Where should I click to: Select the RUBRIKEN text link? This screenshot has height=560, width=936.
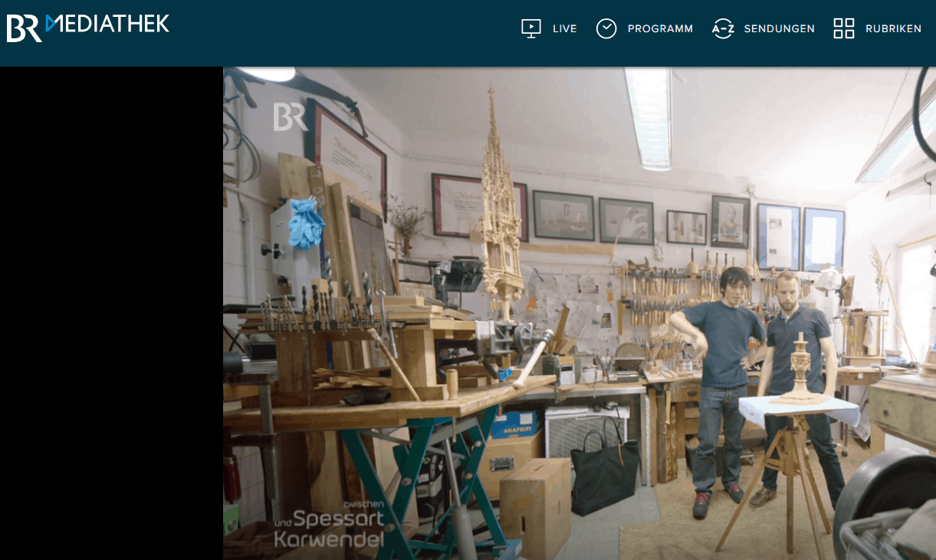[x=893, y=29]
